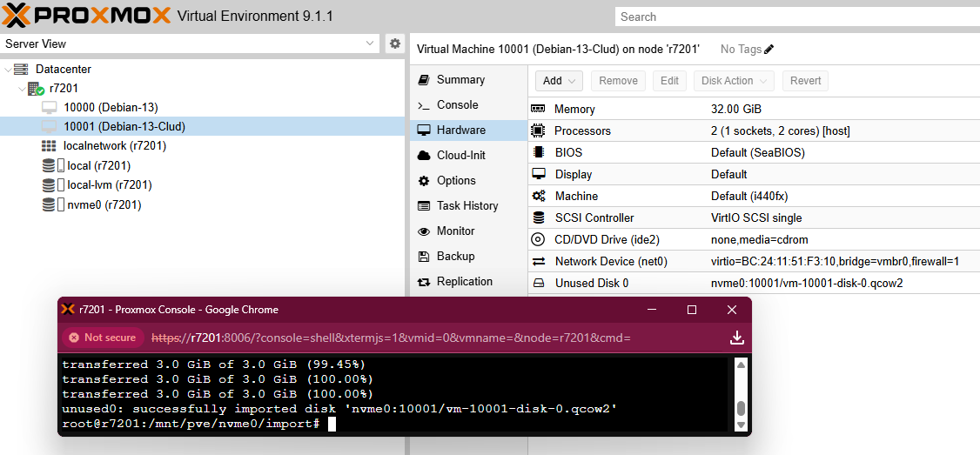Select localnetwork (r7201) in tree
Image resolution: width=980 pixels, height=455 pixels.
pos(114,145)
